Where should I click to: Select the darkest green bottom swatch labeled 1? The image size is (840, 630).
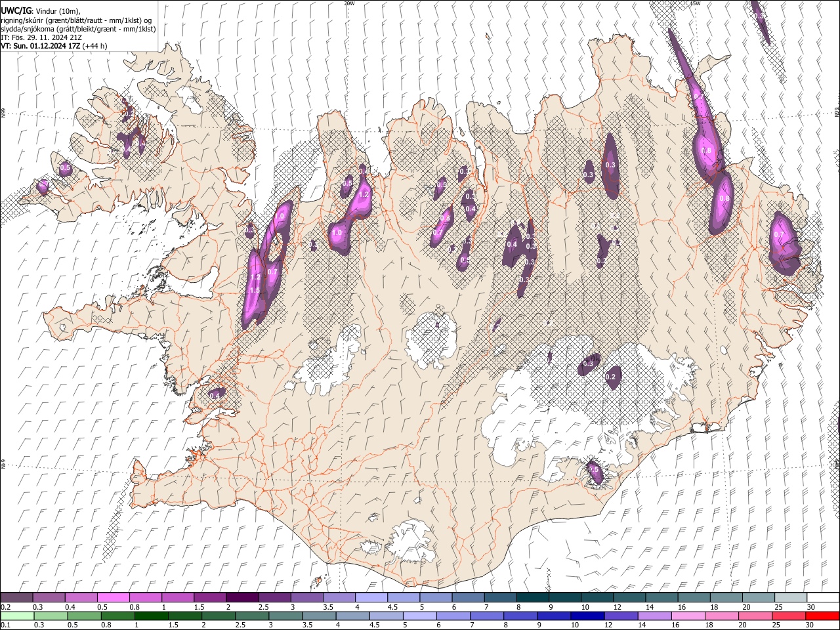point(151,616)
